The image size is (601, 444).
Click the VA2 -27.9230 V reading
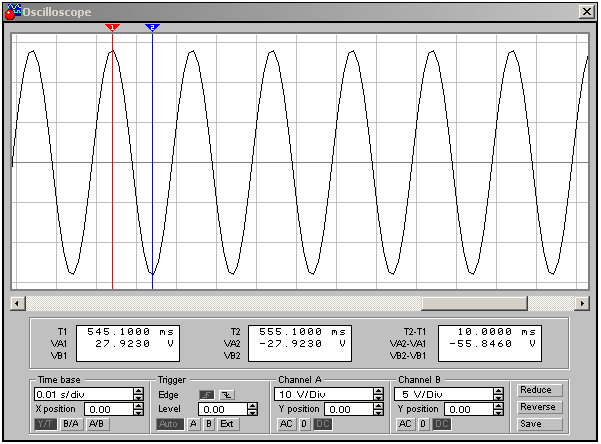click(302, 344)
